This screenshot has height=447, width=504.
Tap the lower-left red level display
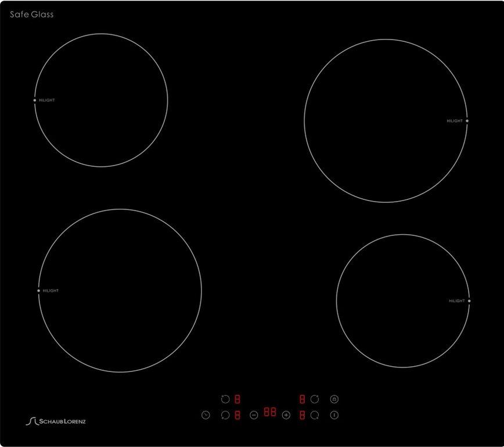pos(237,415)
